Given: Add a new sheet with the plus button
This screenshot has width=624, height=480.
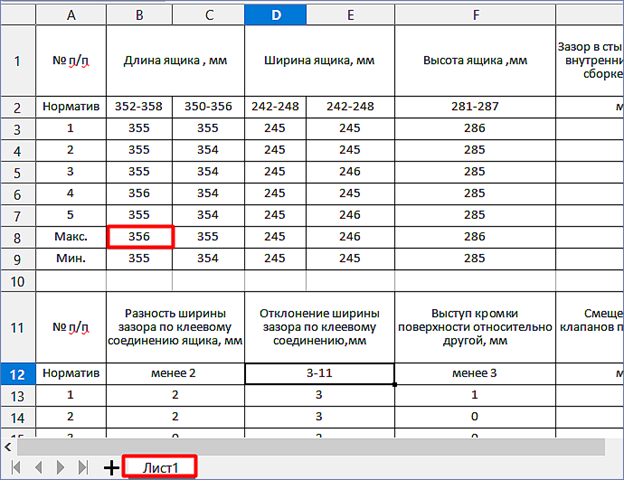Looking at the screenshot, I should tap(111, 468).
